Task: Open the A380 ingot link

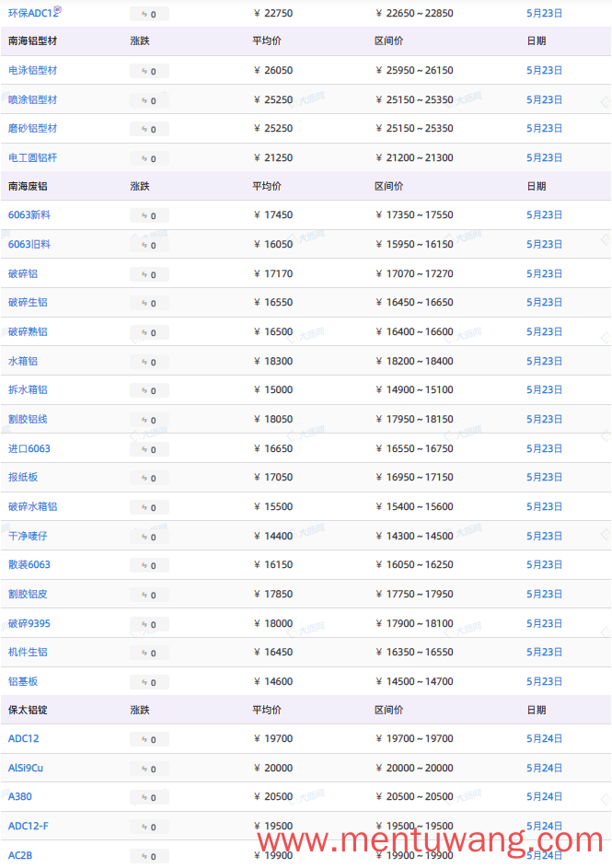Action: pos(20,796)
